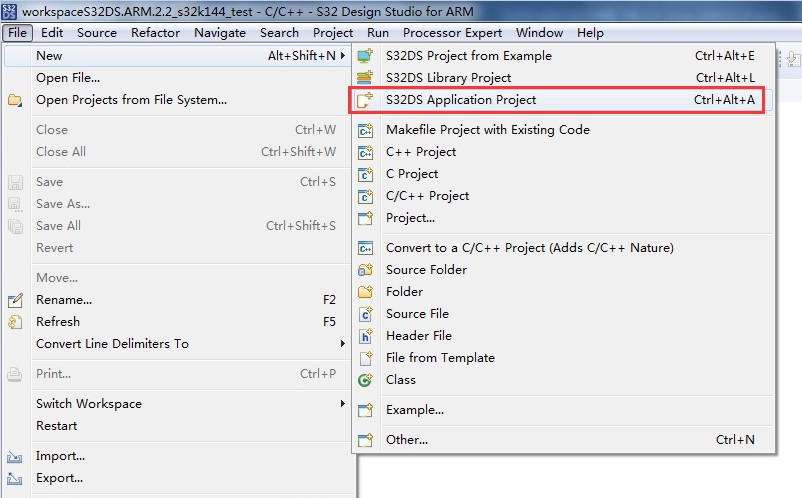This screenshot has height=498, width=802.
Task: Click the Rename pencil icon
Action: tap(15, 300)
